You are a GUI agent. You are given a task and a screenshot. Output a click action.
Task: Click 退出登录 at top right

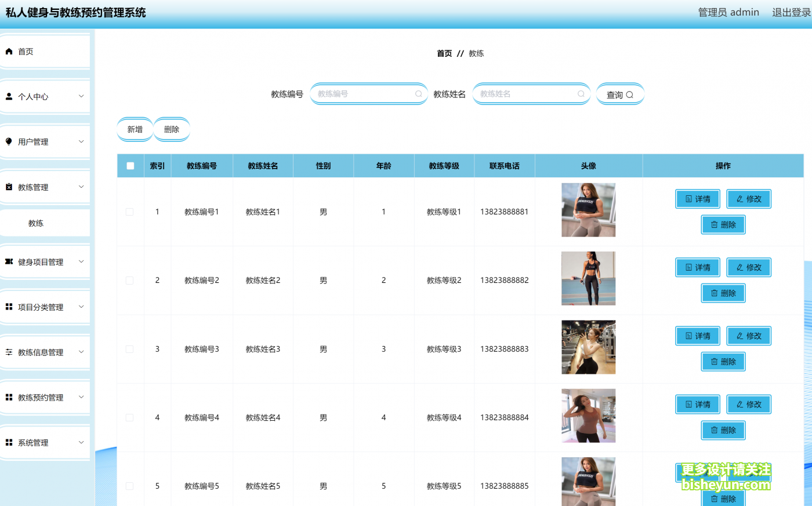[791, 12]
